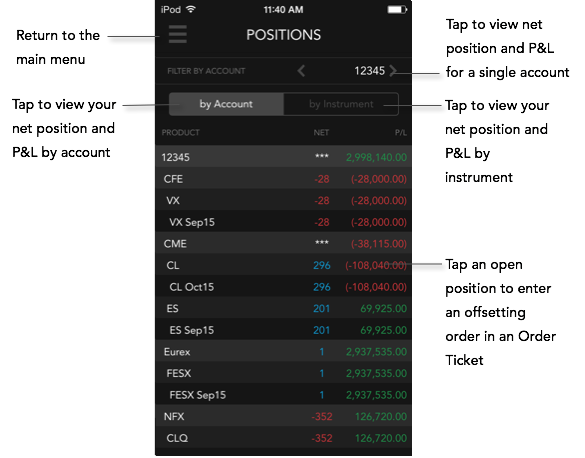Tap the Wi-Fi status icon
The width and height of the screenshot is (585, 458).
pyautogui.click(x=191, y=9)
